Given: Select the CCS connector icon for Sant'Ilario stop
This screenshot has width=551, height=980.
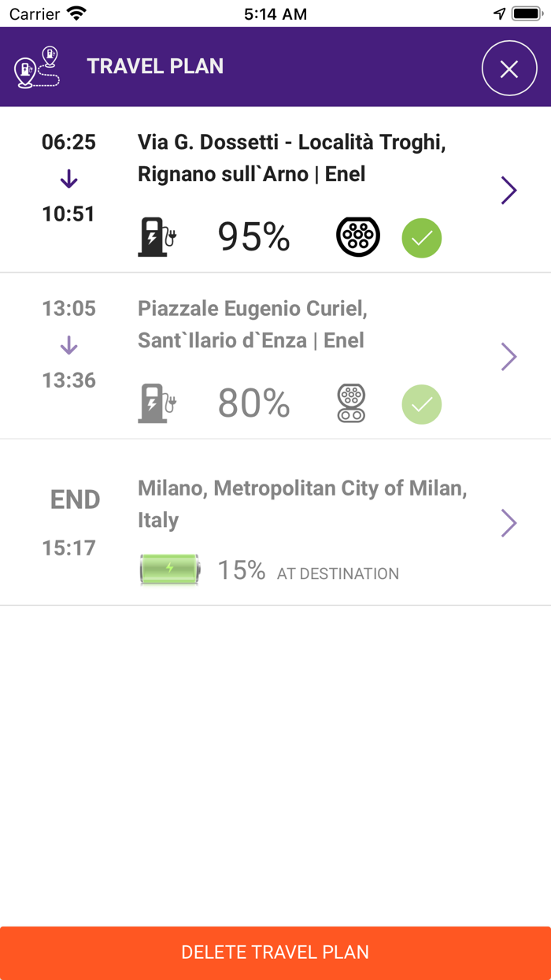Looking at the screenshot, I should (351, 403).
